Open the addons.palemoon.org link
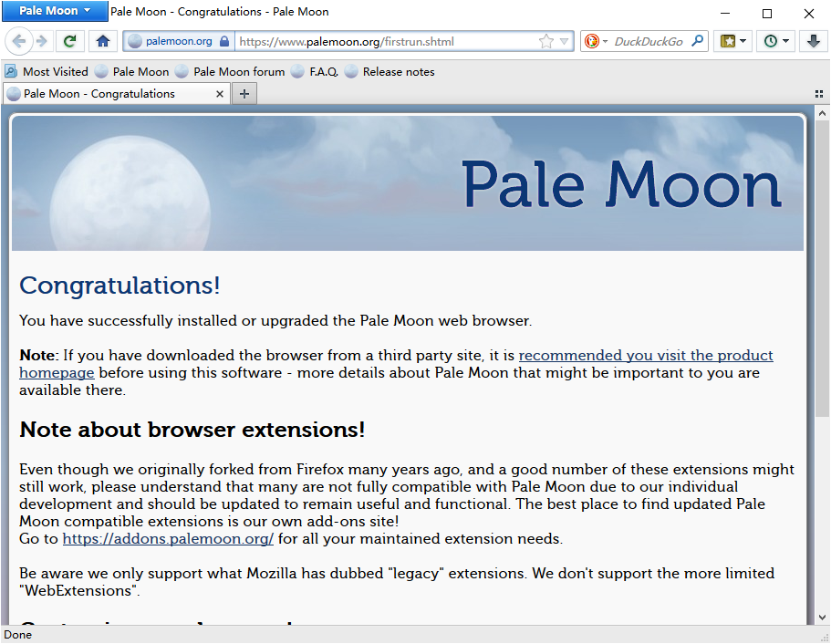The height and width of the screenshot is (644, 831). [x=168, y=538]
